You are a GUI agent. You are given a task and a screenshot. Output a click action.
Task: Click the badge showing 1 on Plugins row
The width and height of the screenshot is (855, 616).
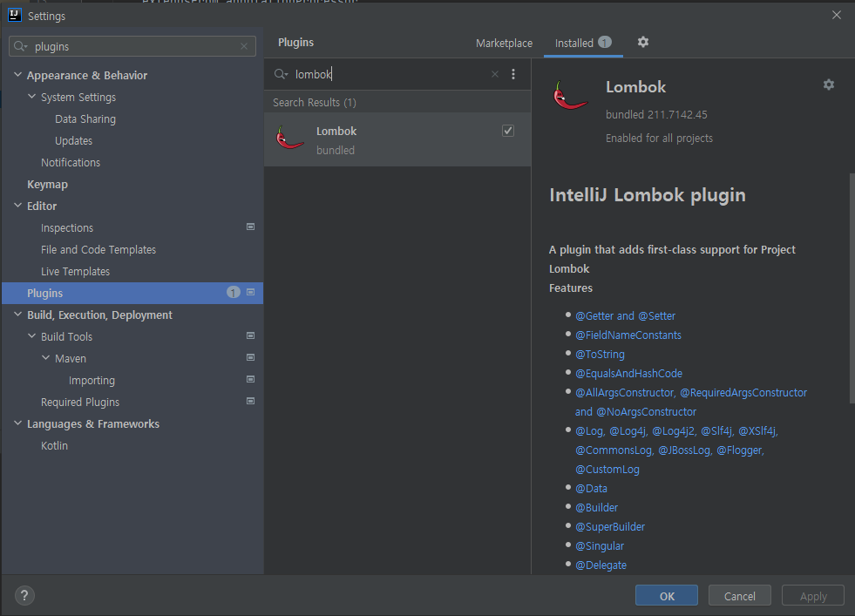click(x=234, y=293)
